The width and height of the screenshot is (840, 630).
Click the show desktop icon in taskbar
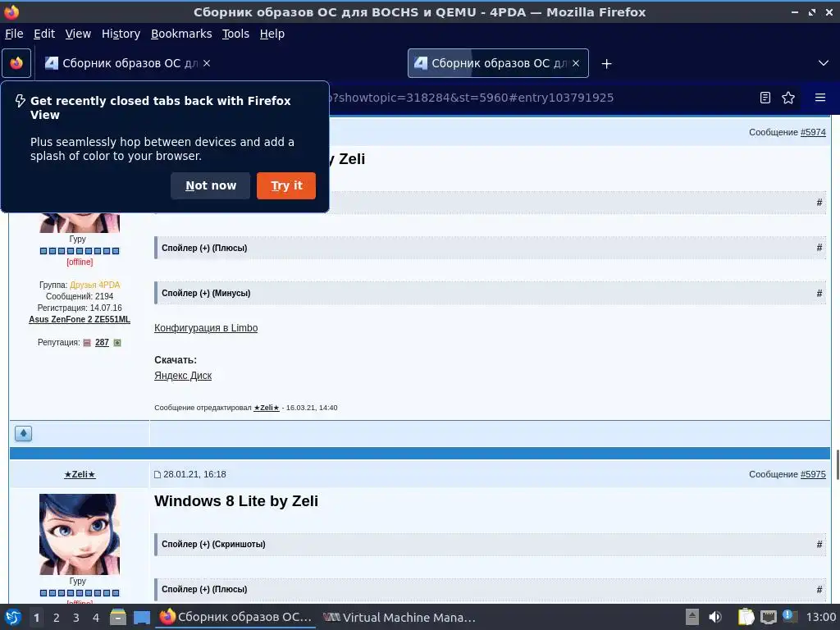141,618
